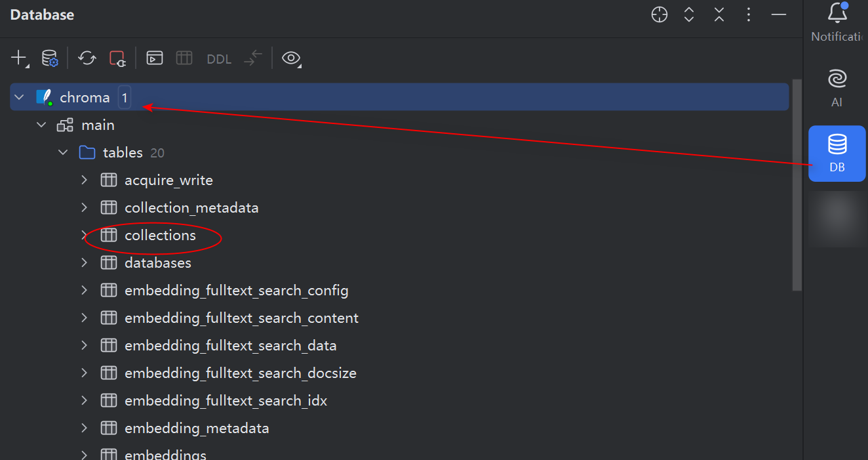868x460 pixels.
Task: Click the Collapse All icon in header
Action: click(x=719, y=15)
